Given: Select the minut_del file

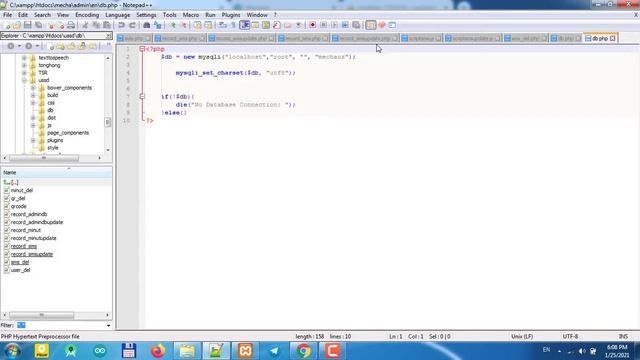Looking at the screenshot, I should pyautogui.click(x=22, y=191).
